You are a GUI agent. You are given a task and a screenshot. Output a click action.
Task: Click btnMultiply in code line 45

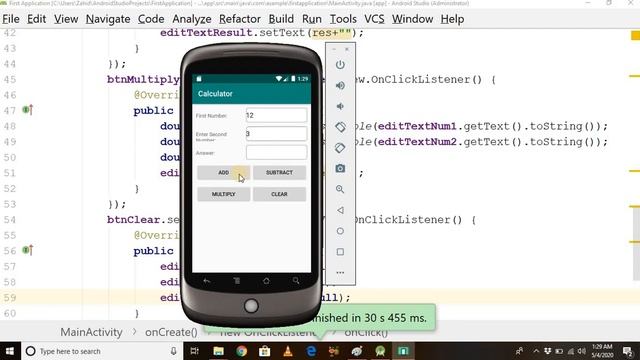(143, 79)
